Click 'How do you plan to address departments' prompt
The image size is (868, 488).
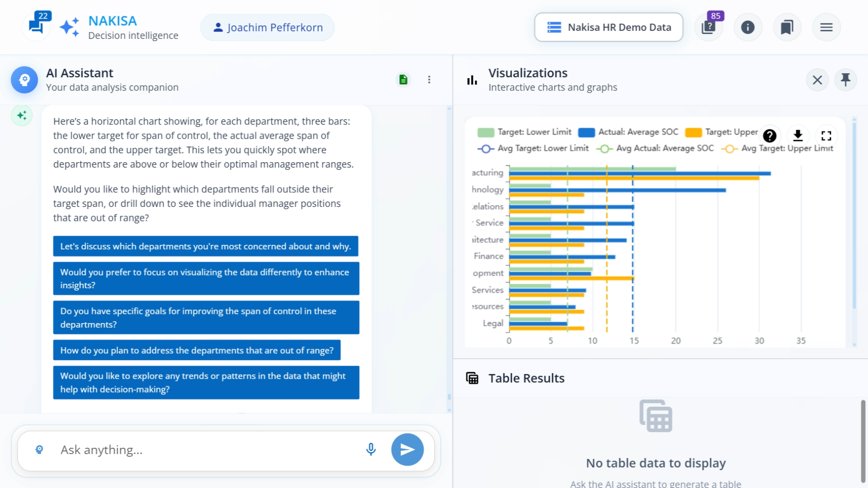click(x=197, y=350)
